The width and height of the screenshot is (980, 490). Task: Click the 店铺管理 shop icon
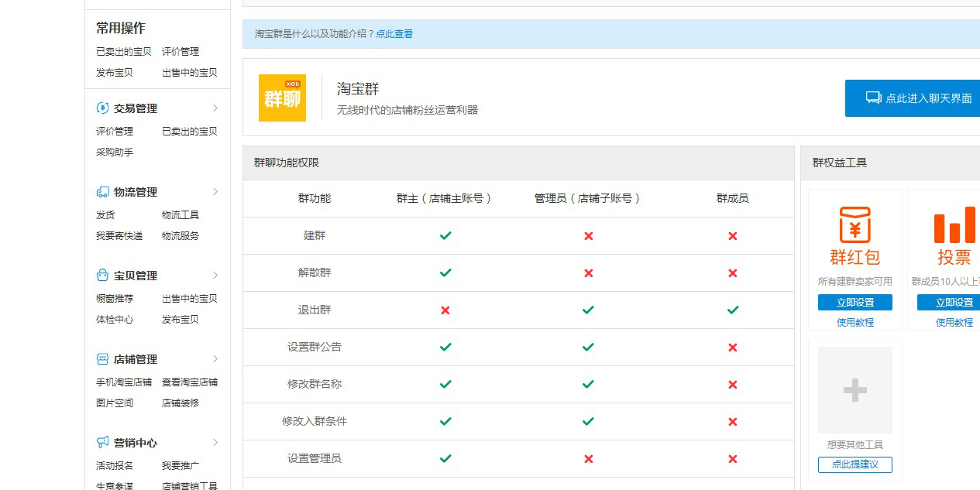pos(102,359)
